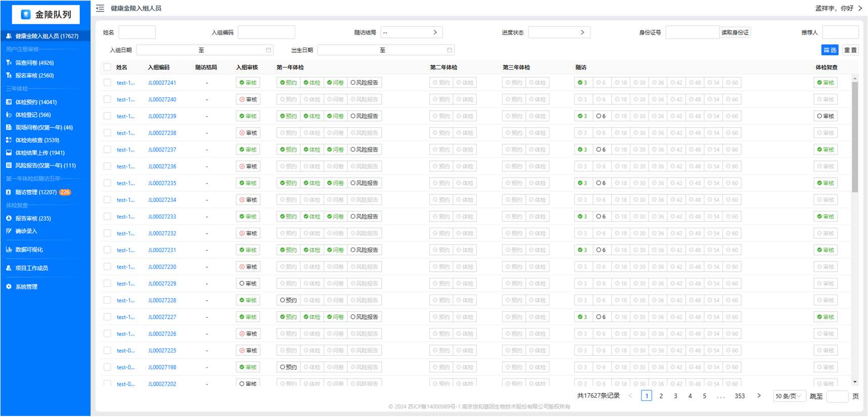Click the blue 筛选 filter button

[x=830, y=50]
